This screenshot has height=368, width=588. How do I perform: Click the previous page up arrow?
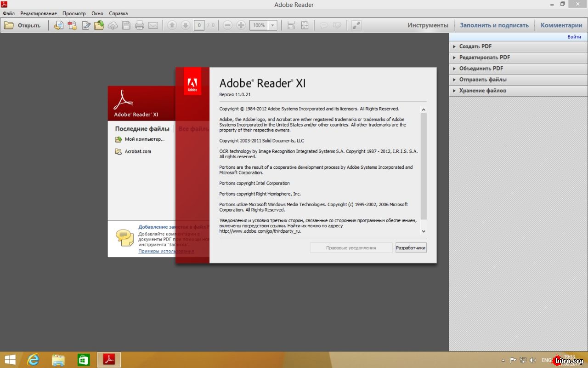(172, 25)
